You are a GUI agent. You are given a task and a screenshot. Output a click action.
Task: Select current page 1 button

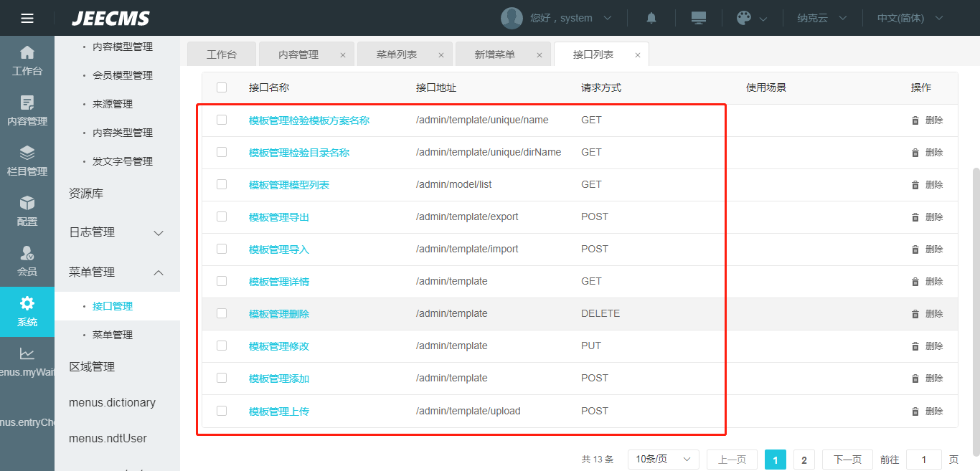[776, 460]
